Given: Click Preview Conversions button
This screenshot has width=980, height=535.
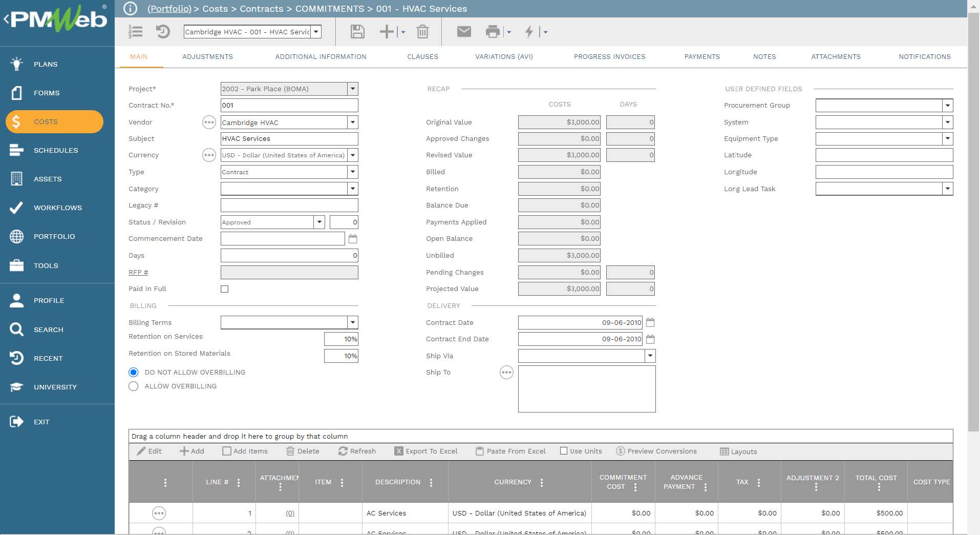Looking at the screenshot, I should coord(656,451).
